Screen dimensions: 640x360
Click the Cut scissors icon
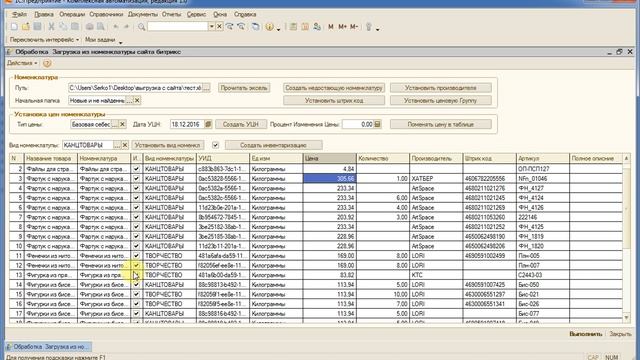(51, 27)
